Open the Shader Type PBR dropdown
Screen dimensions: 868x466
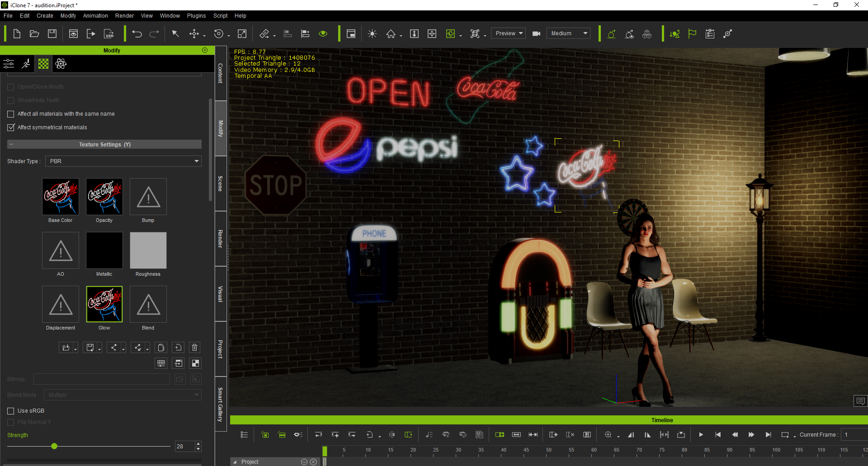click(123, 161)
